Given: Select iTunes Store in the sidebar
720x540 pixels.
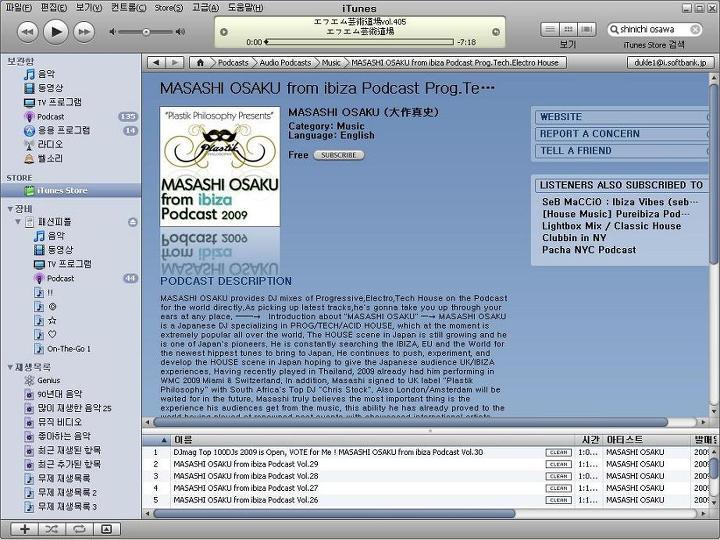Looking at the screenshot, I should [71, 190].
